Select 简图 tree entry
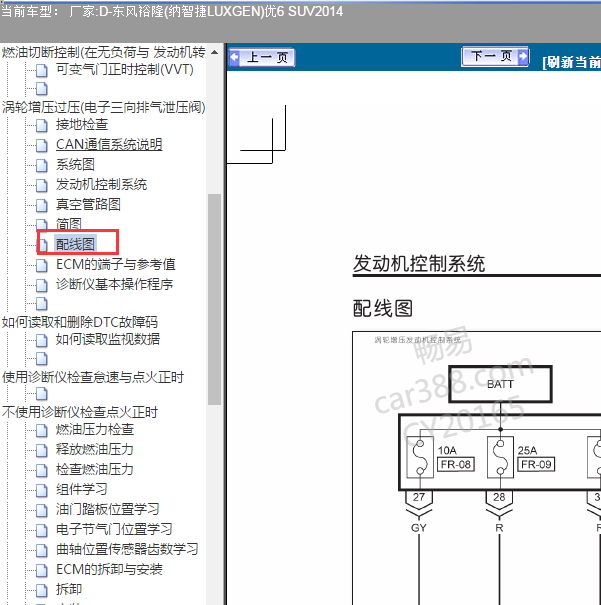 (69, 224)
